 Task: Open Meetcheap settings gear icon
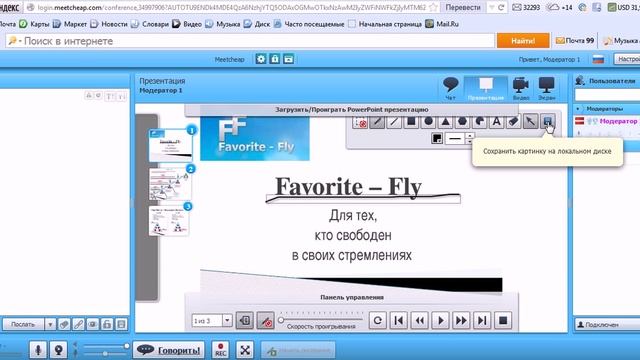pyautogui.click(x=261, y=59)
